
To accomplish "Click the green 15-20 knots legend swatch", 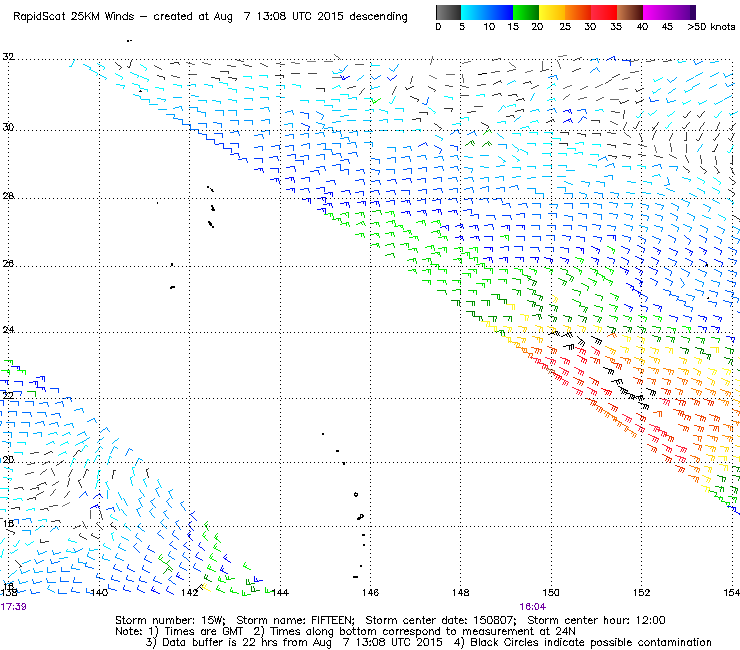I will coord(526,12).
